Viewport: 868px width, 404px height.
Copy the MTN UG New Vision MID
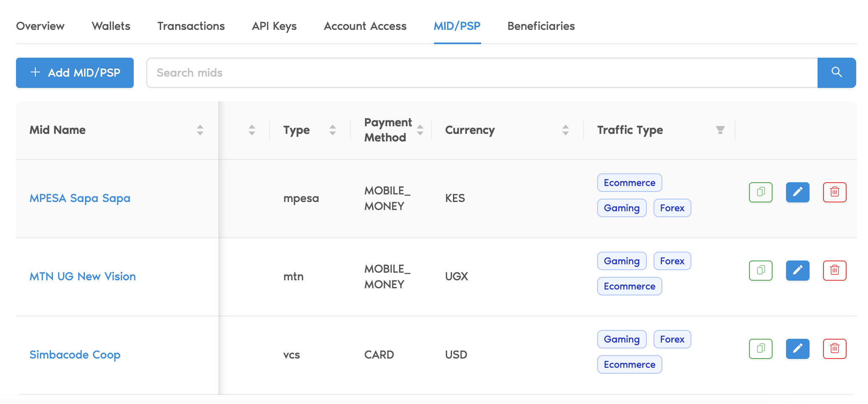(760, 270)
